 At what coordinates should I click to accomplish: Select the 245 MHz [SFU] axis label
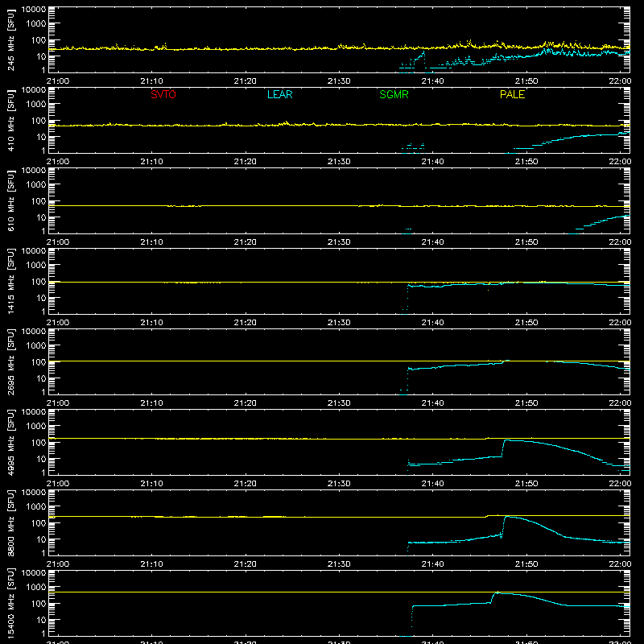coord(10,39)
